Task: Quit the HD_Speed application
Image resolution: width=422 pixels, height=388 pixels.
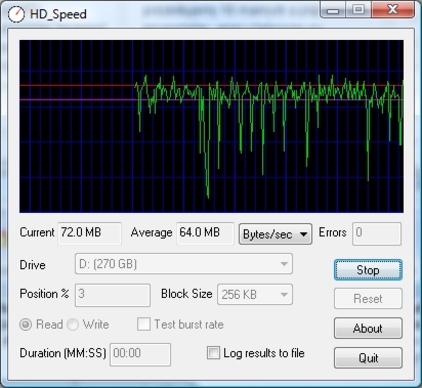Action: tap(368, 358)
